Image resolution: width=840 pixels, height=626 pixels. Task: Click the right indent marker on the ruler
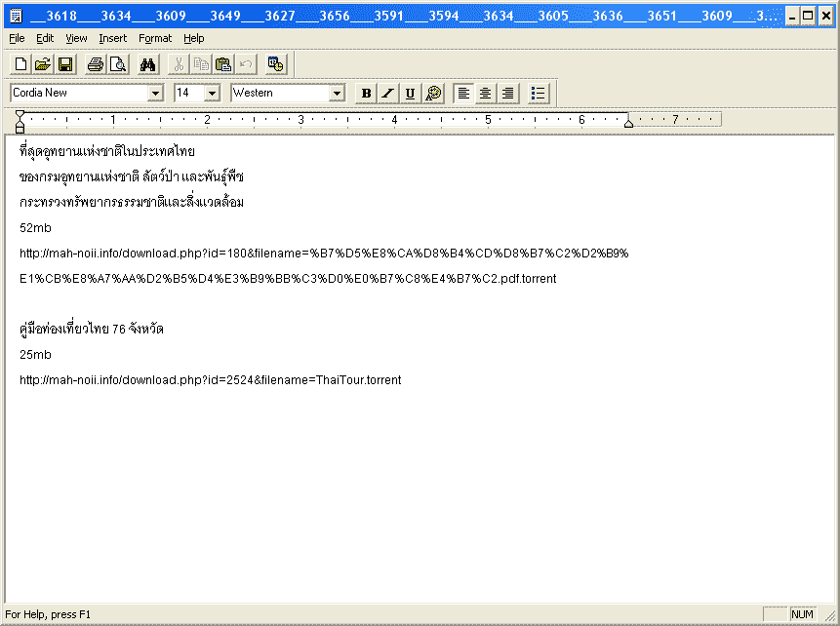pyautogui.click(x=628, y=123)
